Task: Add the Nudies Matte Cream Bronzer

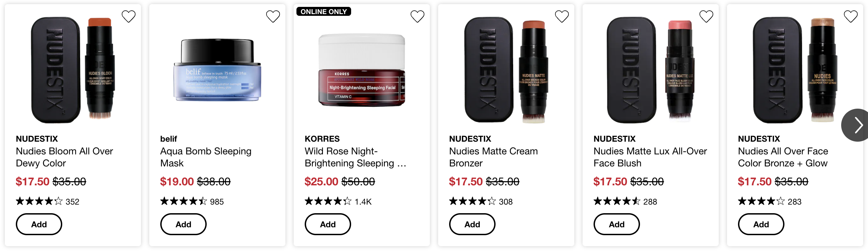Action: [472, 224]
